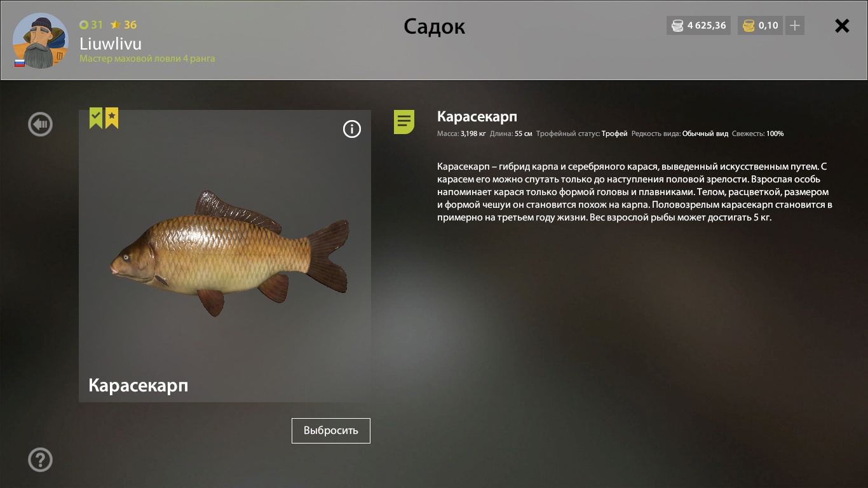
Task: Close the Садок window
Action: click(842, 25)
